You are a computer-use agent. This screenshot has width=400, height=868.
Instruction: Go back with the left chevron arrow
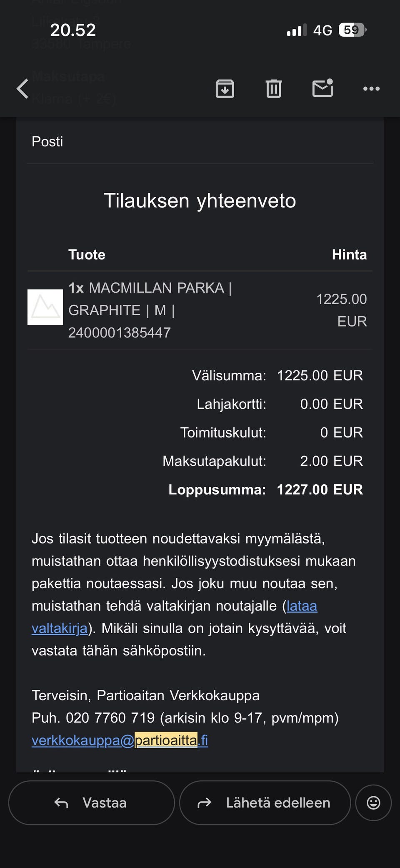click(x=22, y=88)
